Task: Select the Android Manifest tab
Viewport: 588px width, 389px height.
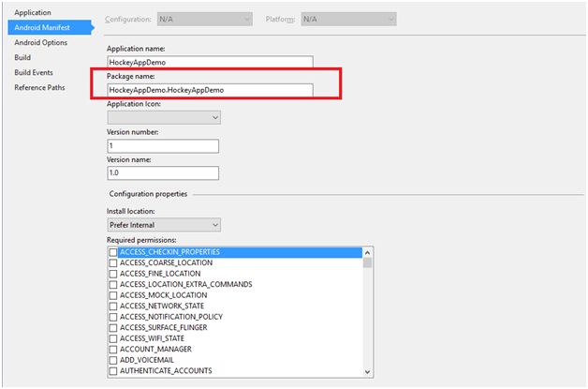Action: coord(42,27)
